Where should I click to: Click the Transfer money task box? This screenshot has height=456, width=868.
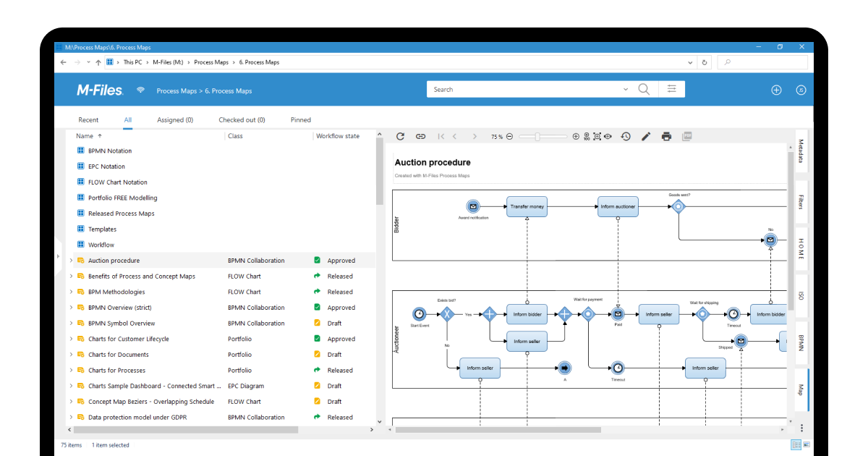527,206
